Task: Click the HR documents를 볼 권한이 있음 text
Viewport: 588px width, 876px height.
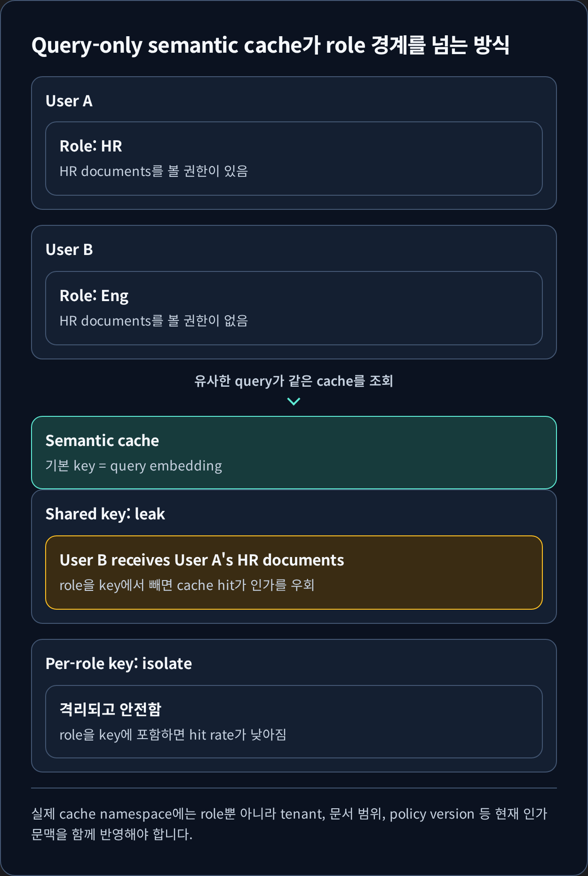Action: (154, 171)
